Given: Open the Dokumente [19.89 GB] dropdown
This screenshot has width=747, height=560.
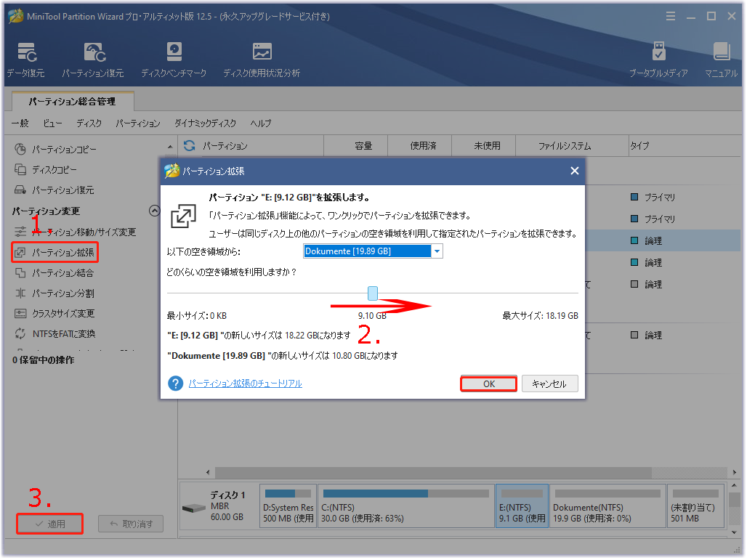Looking at the screenshot, I should click(437, 251).
